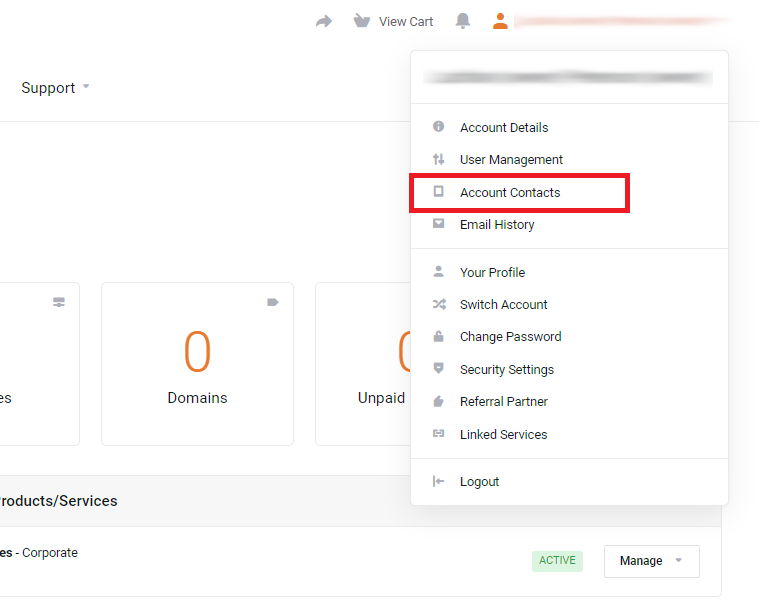Open the Domains summary card
This screenshot has height=609, width=759.
[x=197, y=364]
